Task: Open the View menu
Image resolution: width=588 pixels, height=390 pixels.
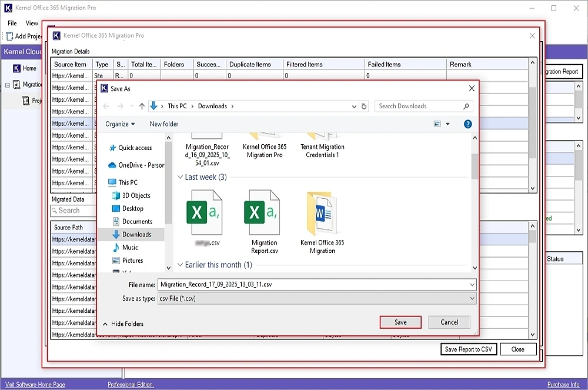Action: coord(31,23)
